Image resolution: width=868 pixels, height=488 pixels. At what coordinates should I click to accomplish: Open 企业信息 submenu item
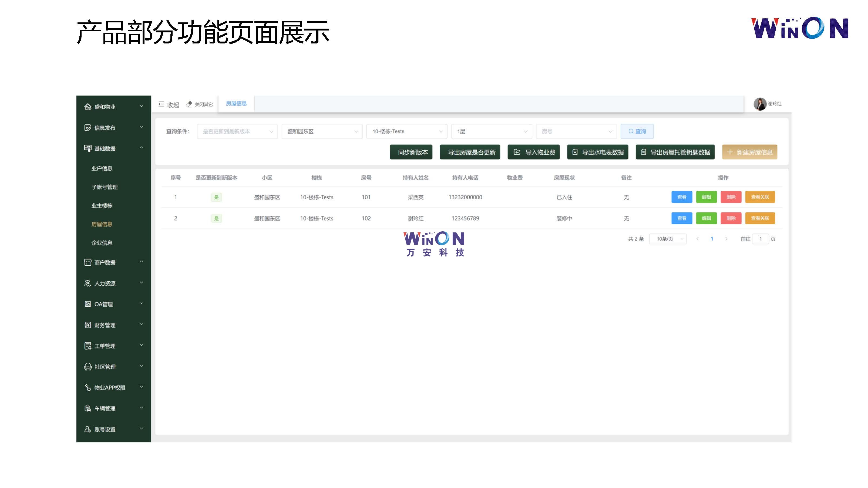(102, 243)
